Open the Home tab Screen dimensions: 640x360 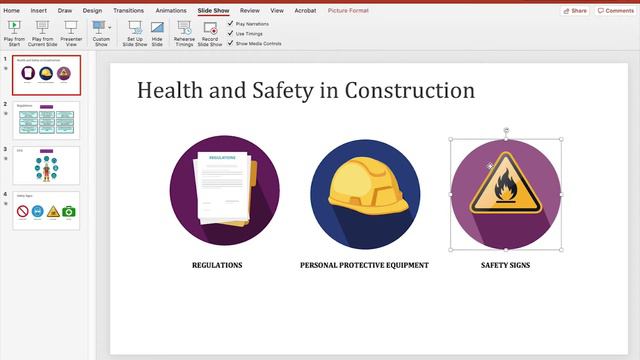click(x=11, y=11)
